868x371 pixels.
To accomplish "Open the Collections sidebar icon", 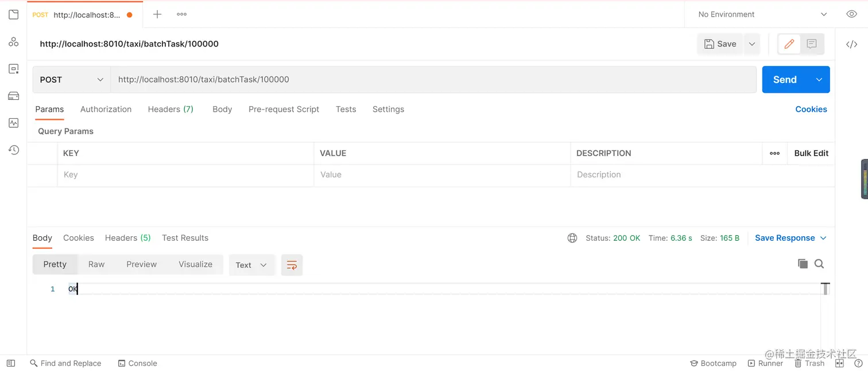I will click(x=13, y=14).
